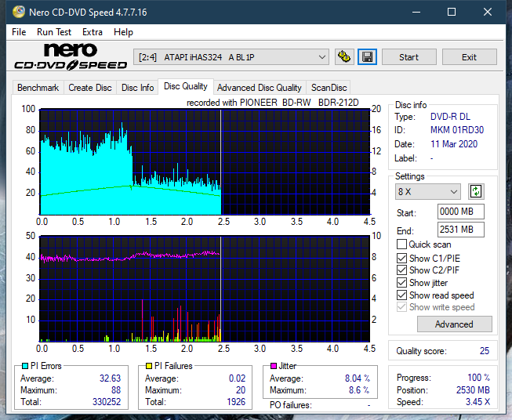Click the speed value 3.45 X

(478, 402)
